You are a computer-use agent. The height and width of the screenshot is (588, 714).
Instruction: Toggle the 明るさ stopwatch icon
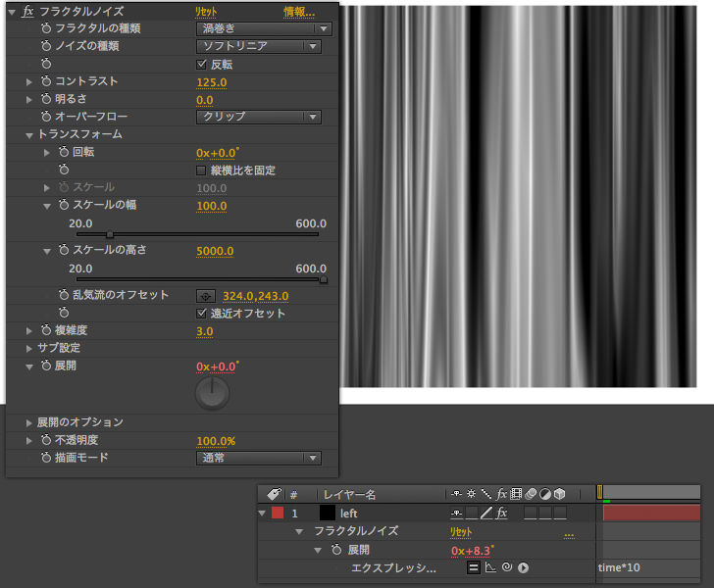(x=46, y=99)
